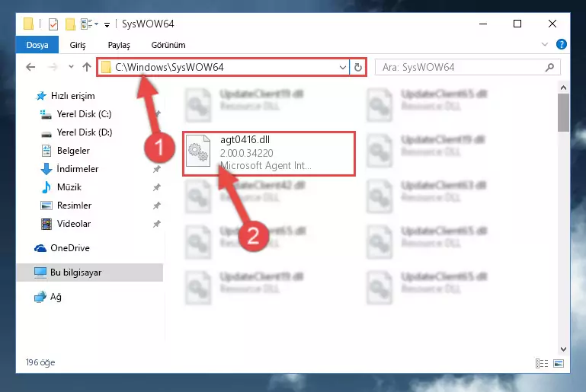The height and width of the screenshot is (392, 586).
Task: Close the SysWOW64 window
Action: [x=552, y=24]
